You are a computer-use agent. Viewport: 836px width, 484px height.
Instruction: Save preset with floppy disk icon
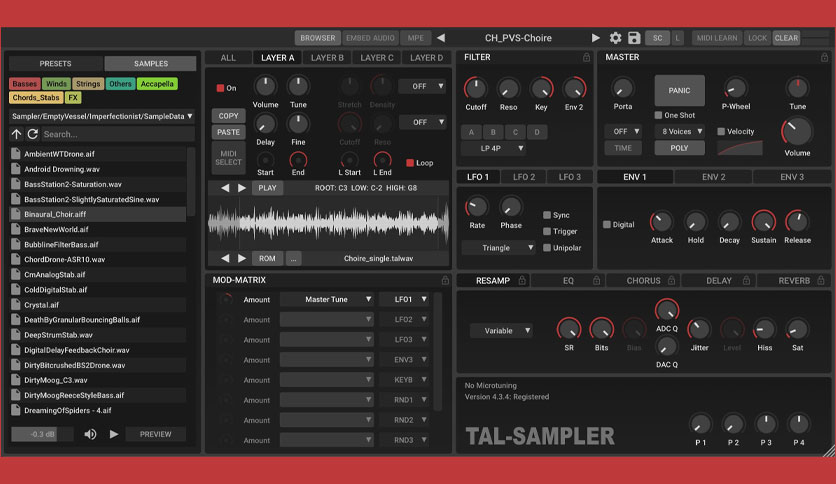(x=634, y=38)
